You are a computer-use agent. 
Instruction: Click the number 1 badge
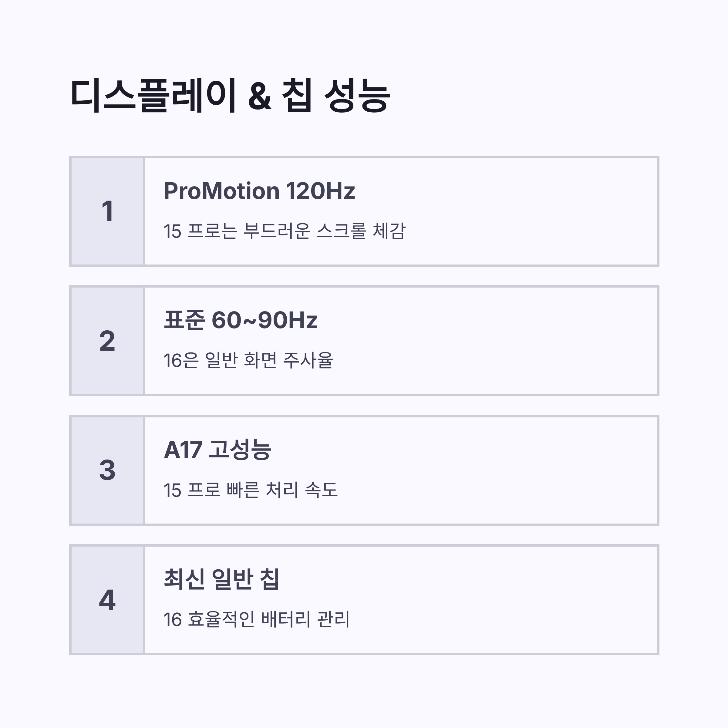[107, 211]
